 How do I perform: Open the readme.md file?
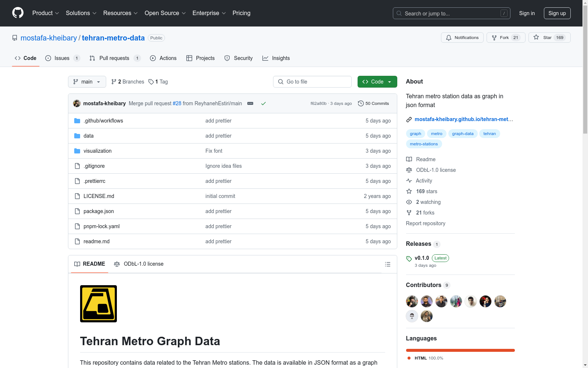click(x=97, y=241)
